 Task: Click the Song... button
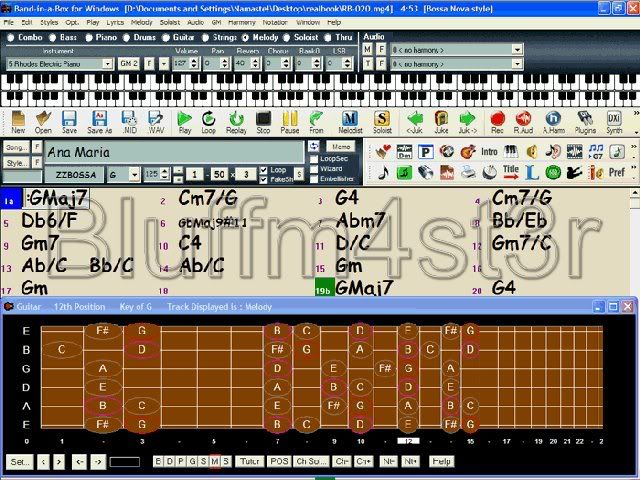[x=16, y=147]
